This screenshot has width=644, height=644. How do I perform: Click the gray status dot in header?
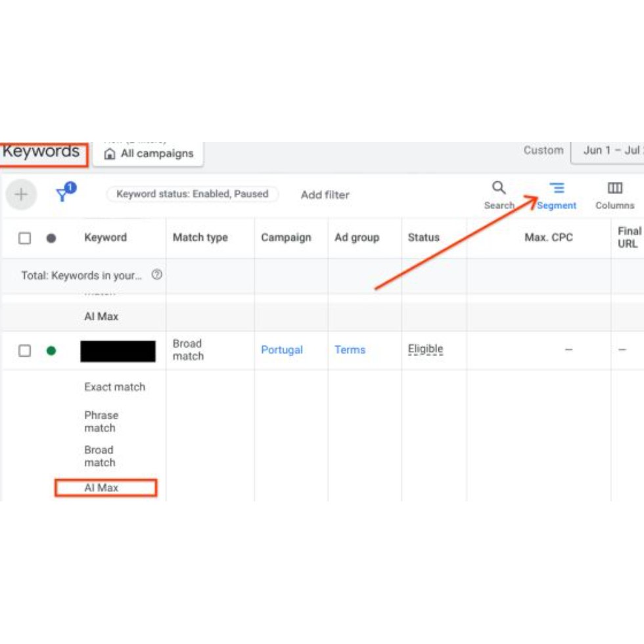51,238
